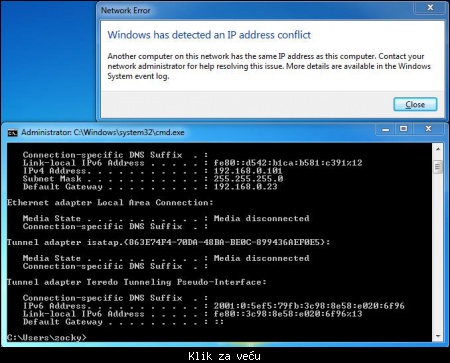Click 'Ethernet adapter Local Area Connection:' line
Screen dimensions: 450x363
pos(110,203)
